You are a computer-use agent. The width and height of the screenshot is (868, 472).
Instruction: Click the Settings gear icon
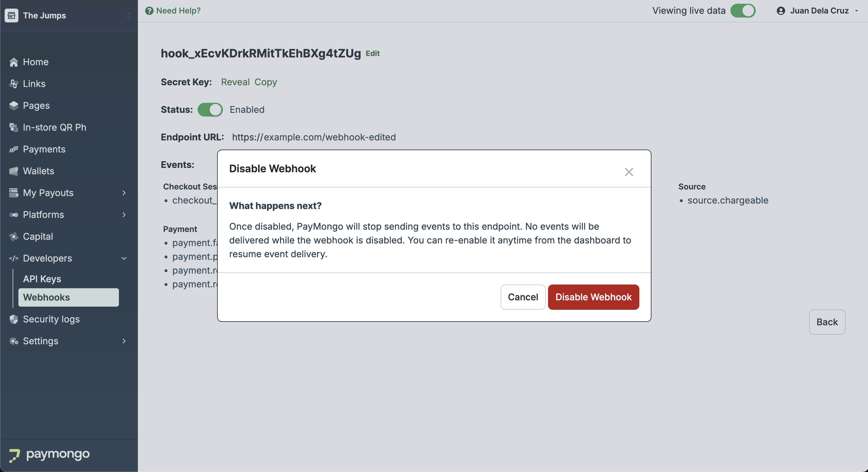tap(13, 341)
